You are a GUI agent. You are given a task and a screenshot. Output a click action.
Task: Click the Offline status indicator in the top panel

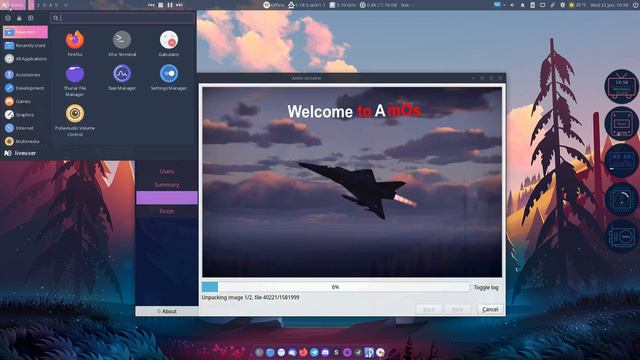274,5
